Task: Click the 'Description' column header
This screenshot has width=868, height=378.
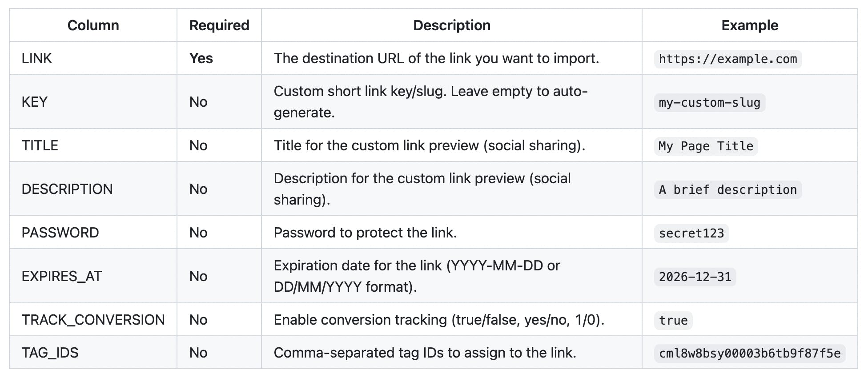Action: [451, 25]
